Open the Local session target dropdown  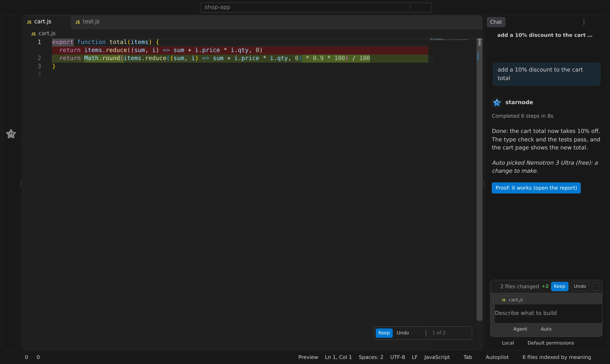(508, 343)
